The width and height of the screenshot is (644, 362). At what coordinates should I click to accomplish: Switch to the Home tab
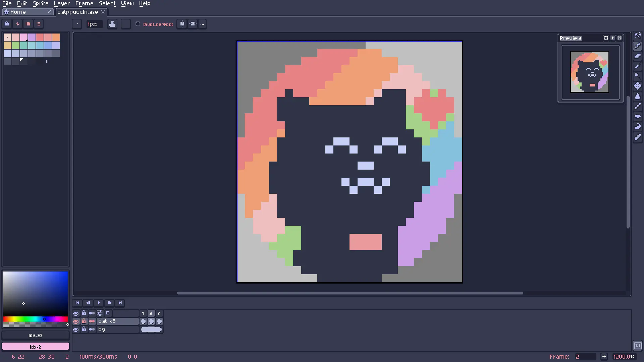18,12
